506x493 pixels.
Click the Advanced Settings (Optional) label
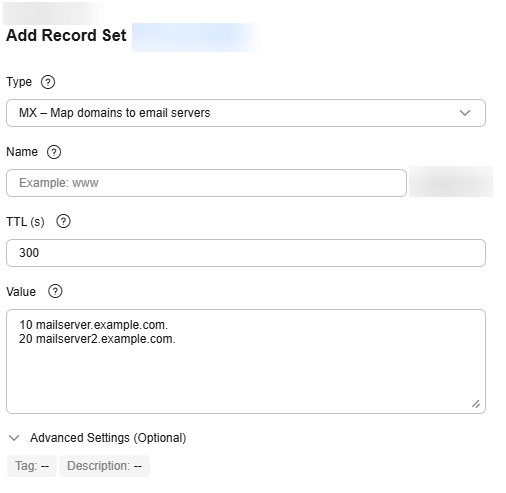pyautogui.click(x=108, y=438)
